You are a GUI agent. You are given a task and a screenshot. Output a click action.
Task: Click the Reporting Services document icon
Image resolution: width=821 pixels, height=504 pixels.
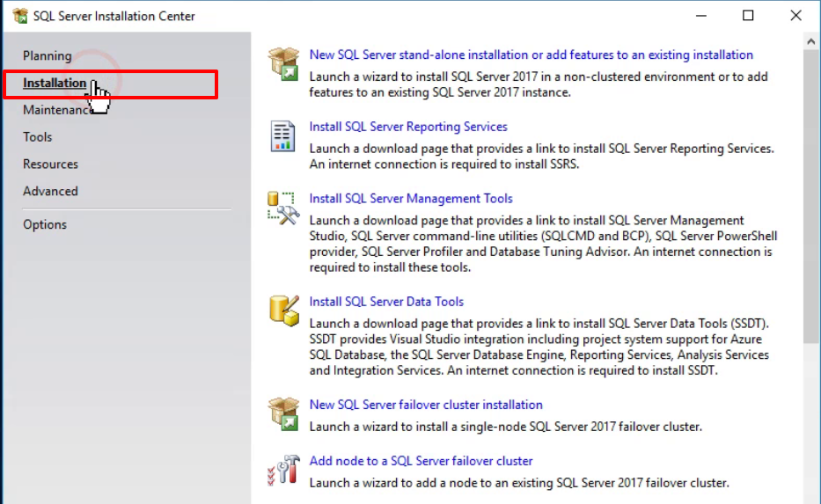point(282,136)
